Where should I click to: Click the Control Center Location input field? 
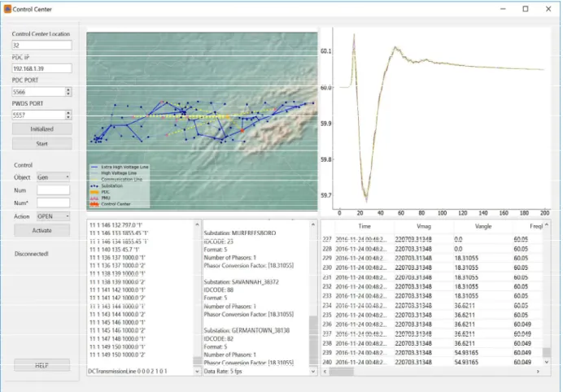(41, 46)
